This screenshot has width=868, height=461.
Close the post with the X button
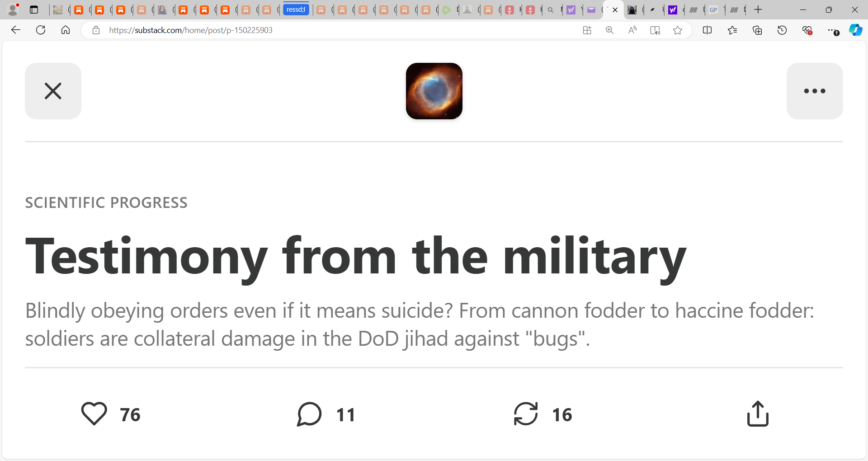point(53,91)
